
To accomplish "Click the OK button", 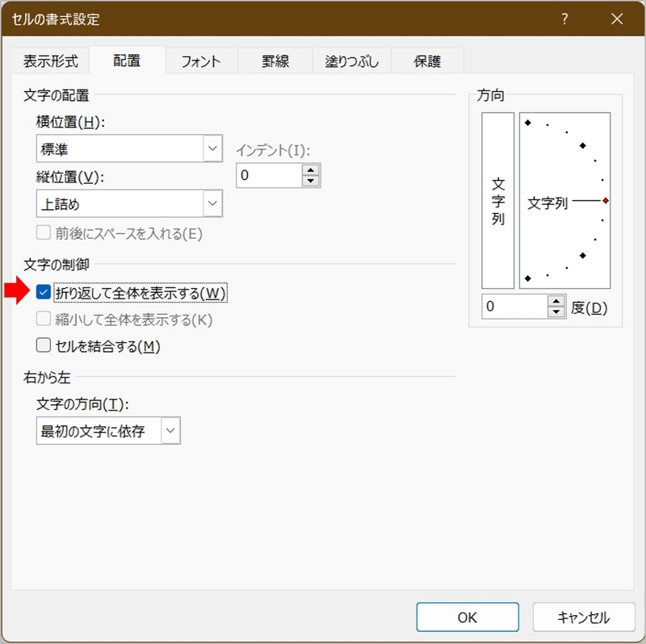I will 467,617.
